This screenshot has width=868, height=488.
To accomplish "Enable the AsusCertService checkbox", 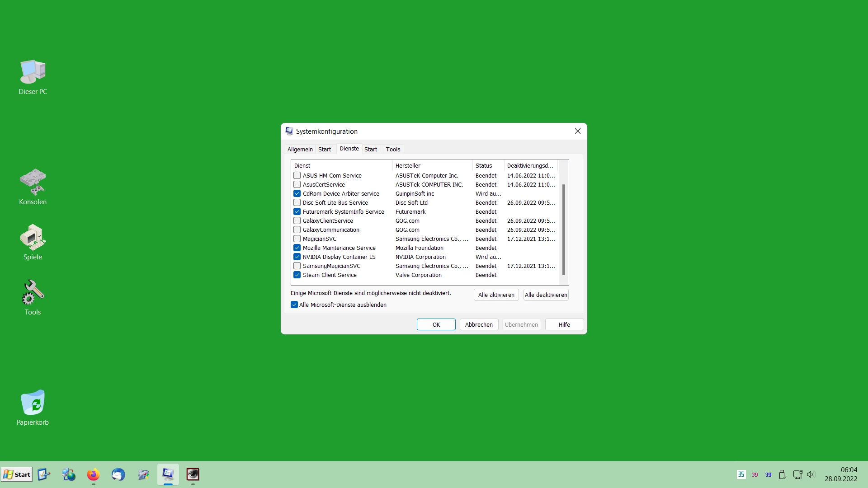I will pos(297,185).
